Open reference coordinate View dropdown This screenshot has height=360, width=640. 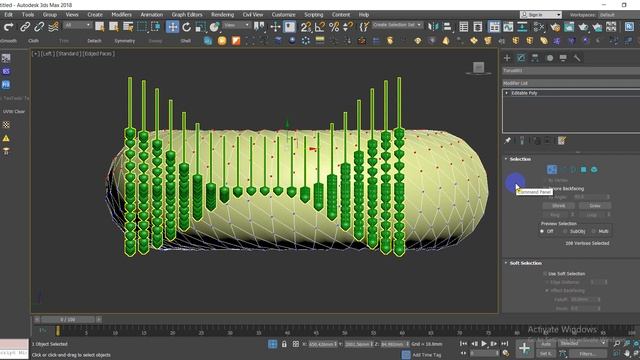(236, 25)
